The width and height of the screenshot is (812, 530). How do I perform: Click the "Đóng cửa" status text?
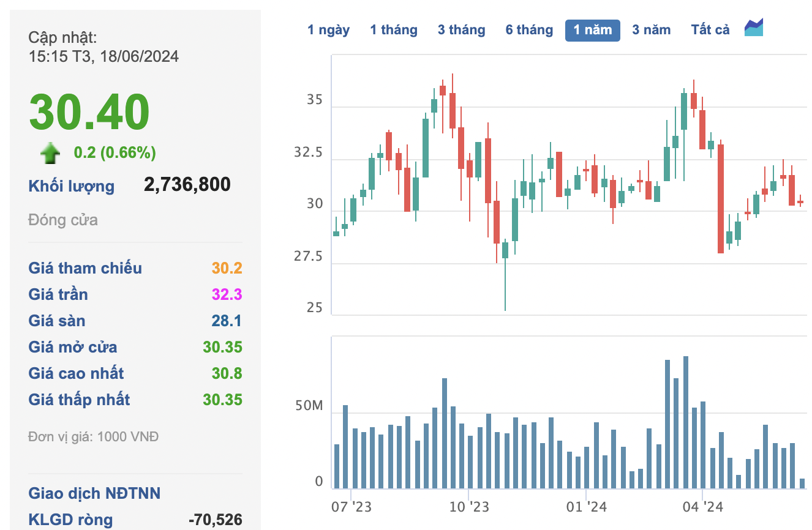(x=63, y=220)
